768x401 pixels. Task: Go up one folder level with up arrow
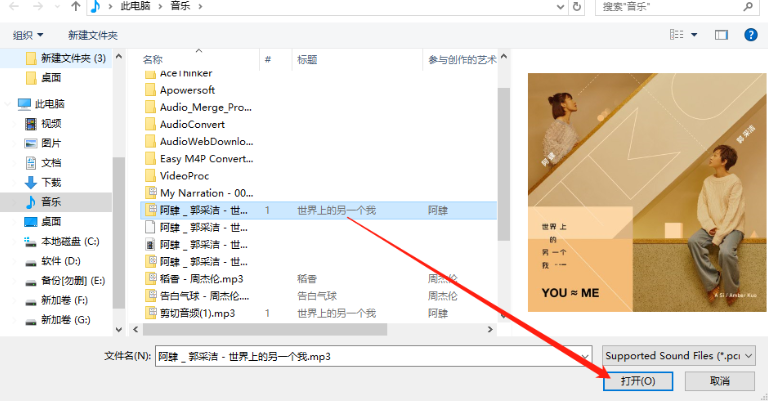(75, 6)
